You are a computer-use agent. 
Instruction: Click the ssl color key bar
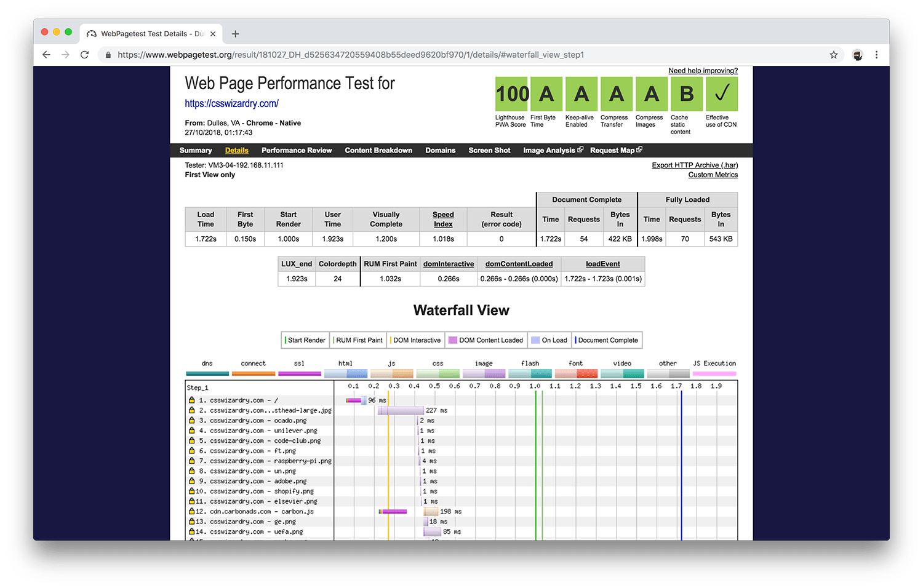(300, 373)
